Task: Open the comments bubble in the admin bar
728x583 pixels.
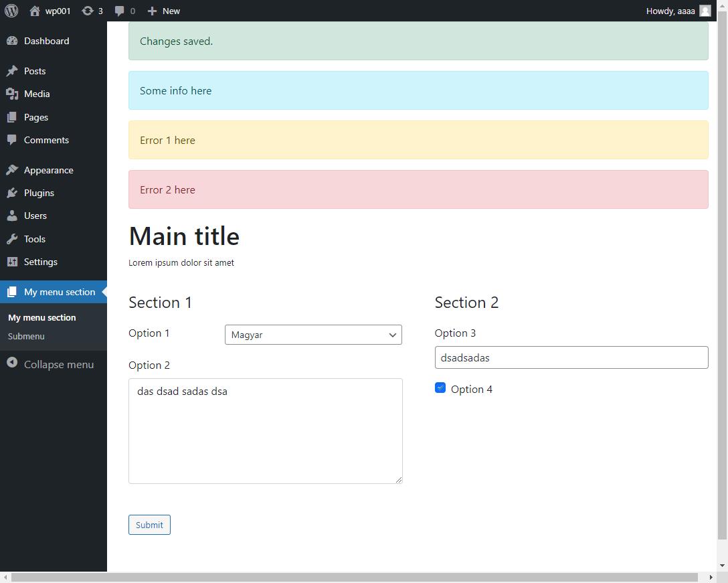Action: 119,11
